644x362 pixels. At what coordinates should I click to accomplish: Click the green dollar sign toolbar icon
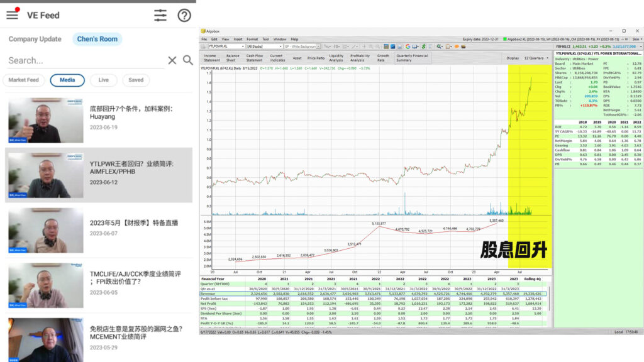(x=423, y=47)
